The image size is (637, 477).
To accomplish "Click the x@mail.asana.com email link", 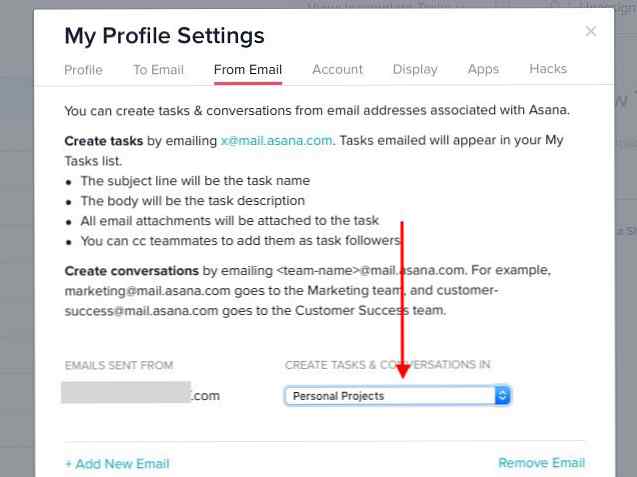I will (276, 141).
